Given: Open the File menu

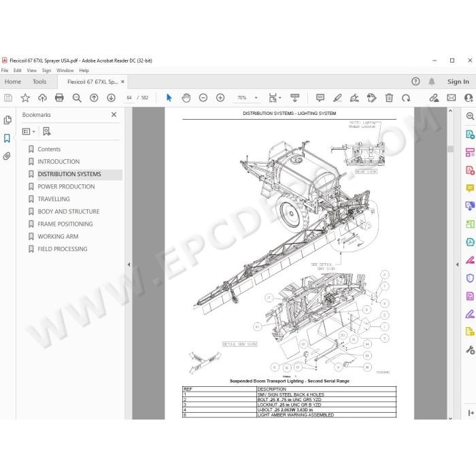Looking at the screenshot, I should [x=5, y=71].
